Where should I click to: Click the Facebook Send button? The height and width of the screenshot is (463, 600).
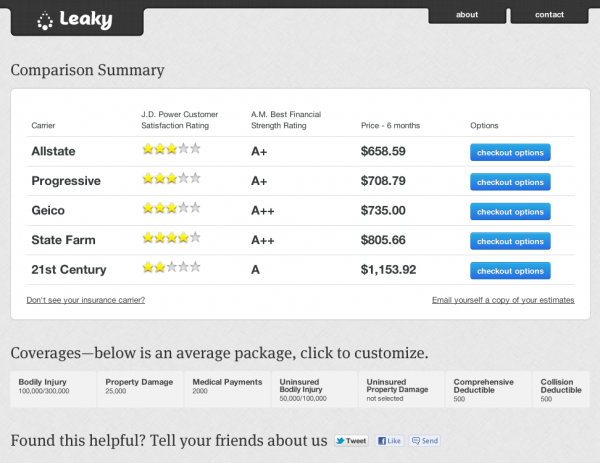point(424,441)
